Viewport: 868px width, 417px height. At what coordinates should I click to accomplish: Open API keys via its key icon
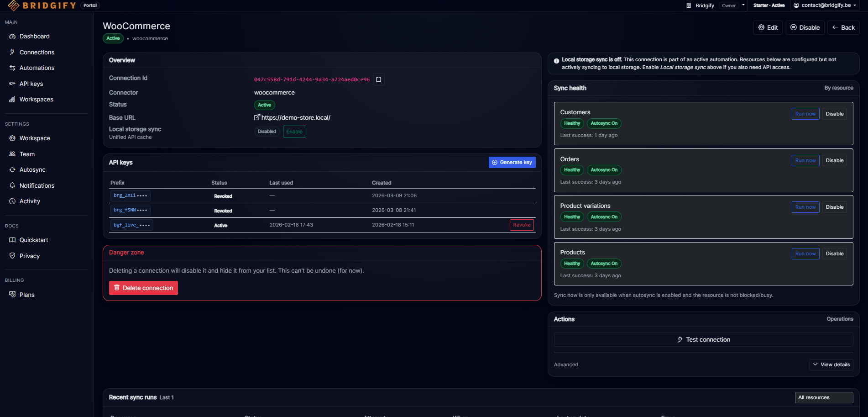click(12, 84)
